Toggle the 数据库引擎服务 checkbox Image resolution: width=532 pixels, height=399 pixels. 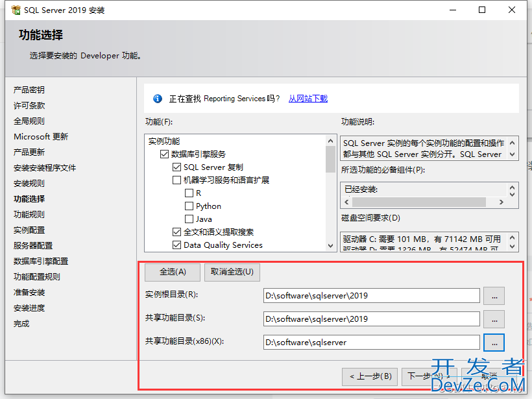(164, 154)
